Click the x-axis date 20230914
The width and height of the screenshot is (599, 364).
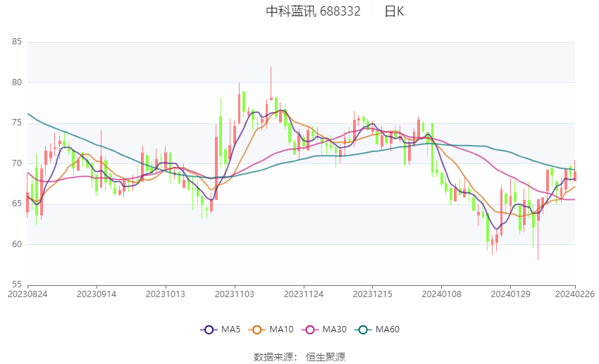(x=97, y=294)
